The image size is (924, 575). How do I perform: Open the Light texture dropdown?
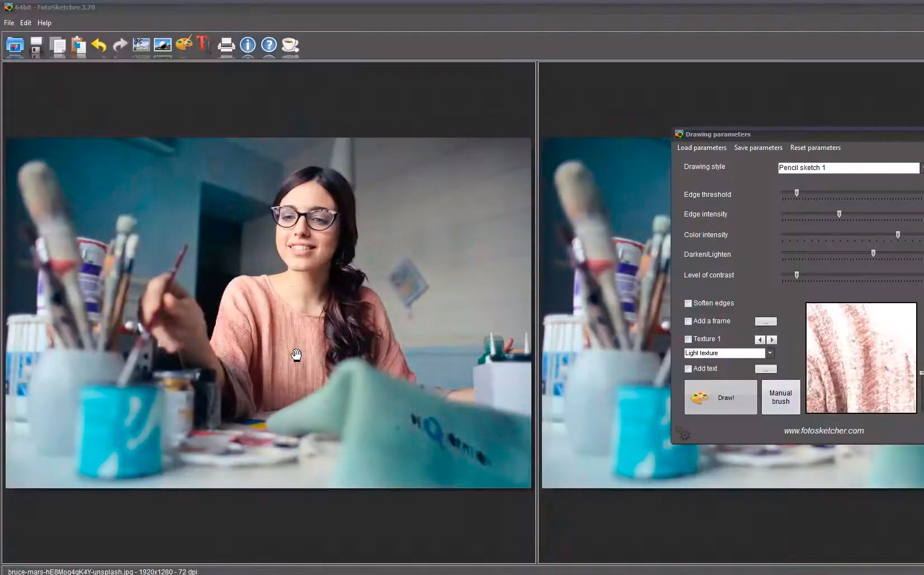(x=770, y=353)
